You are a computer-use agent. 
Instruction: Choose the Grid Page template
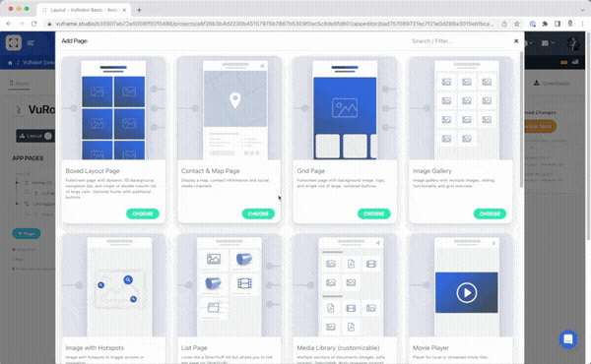374,213
